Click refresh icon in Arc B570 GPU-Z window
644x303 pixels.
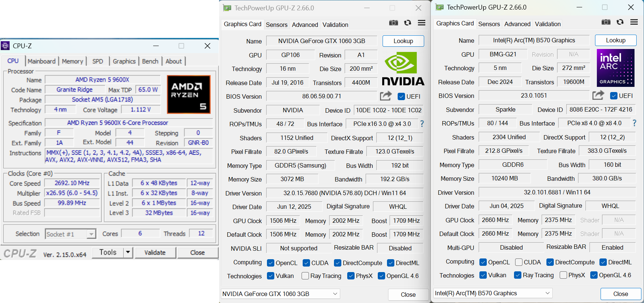620,22
